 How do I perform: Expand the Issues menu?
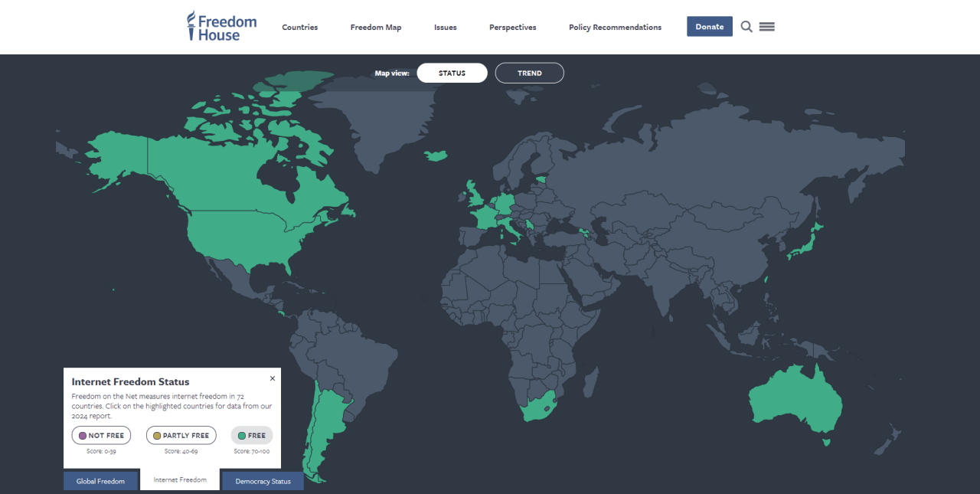pyautogui.click(x=445, y=28)
